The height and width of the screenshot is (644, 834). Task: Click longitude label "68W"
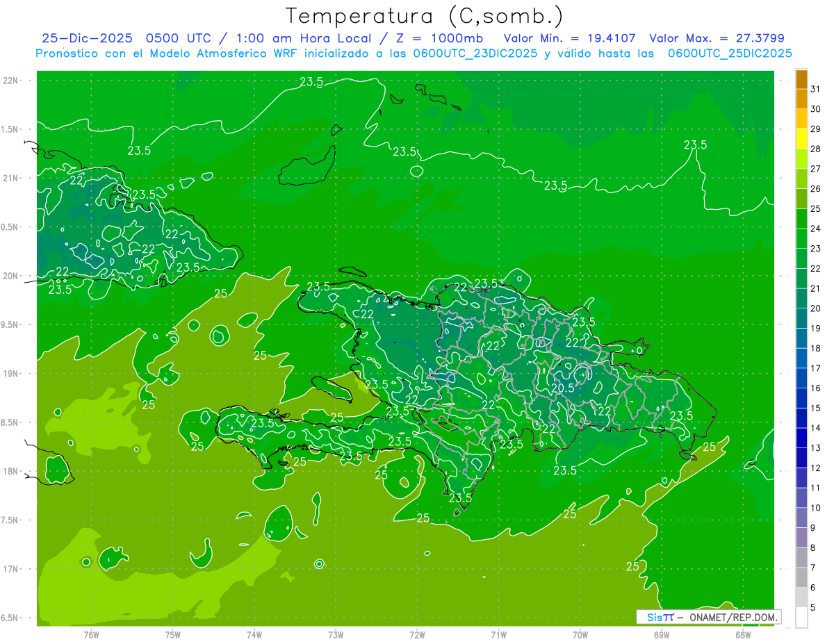743,634
